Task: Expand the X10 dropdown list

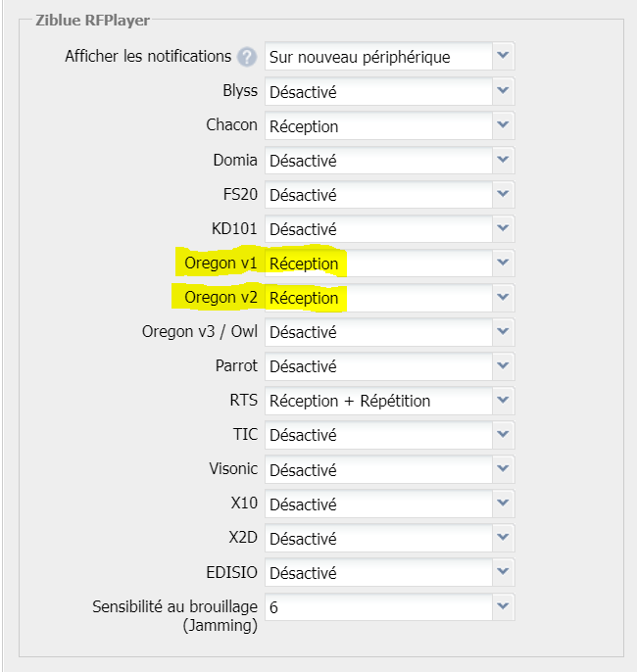Action: click(503, 503)
